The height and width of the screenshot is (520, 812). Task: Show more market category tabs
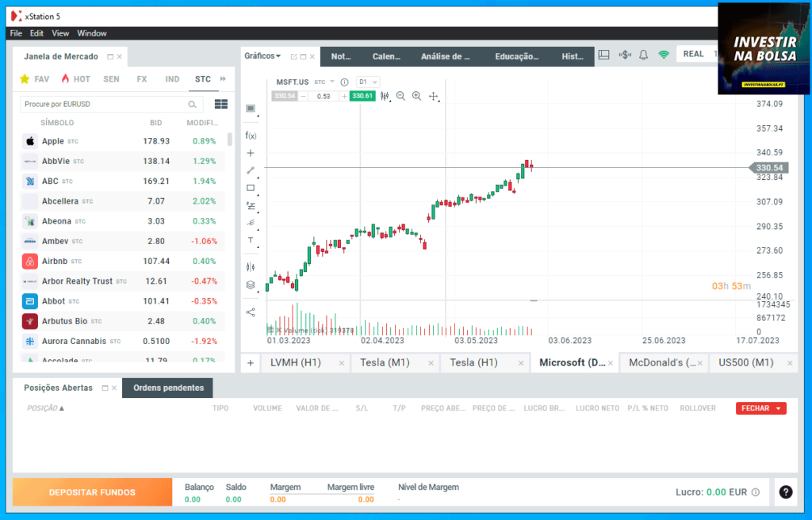[x=223, y=78]
